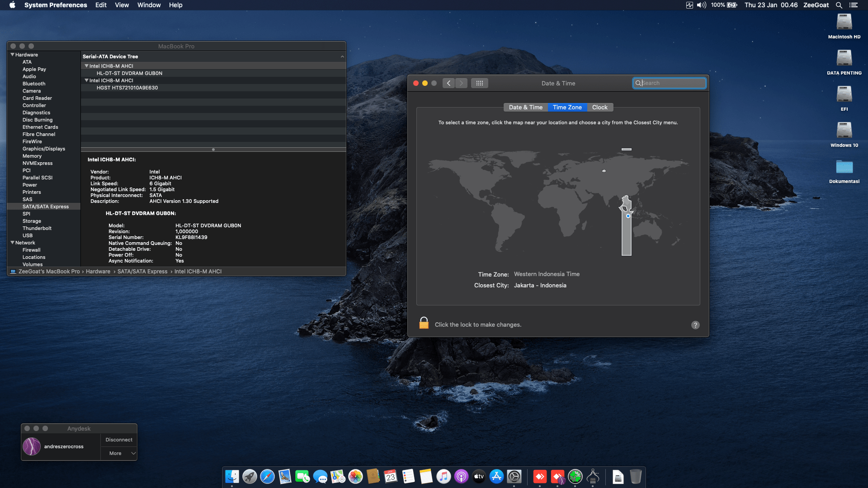The width and height of the screenshot is (868, 488).
Task: Open the brown Contacts book in Dock
Action: [373, 476]
